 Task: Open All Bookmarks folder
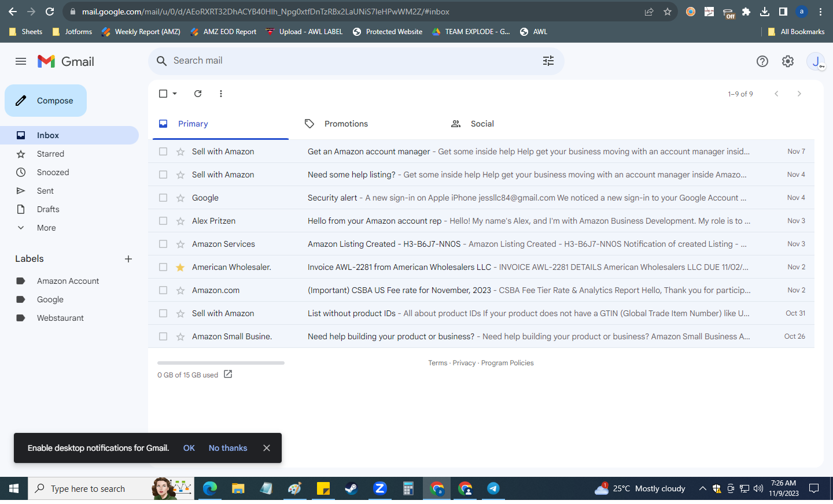pos(796,32)
